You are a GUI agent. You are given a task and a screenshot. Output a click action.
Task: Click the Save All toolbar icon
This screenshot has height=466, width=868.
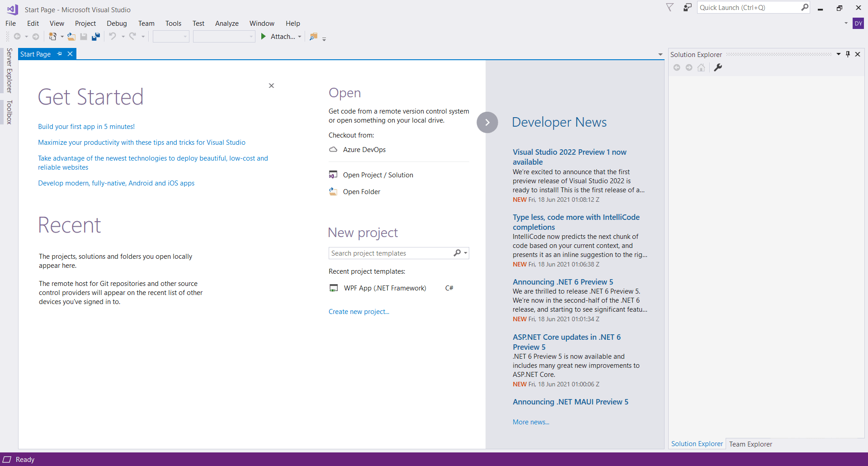pos(96,37)
